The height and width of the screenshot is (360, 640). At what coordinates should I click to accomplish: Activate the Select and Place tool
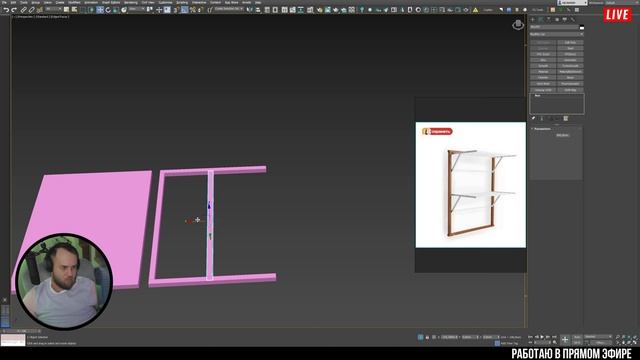point(124,9)
